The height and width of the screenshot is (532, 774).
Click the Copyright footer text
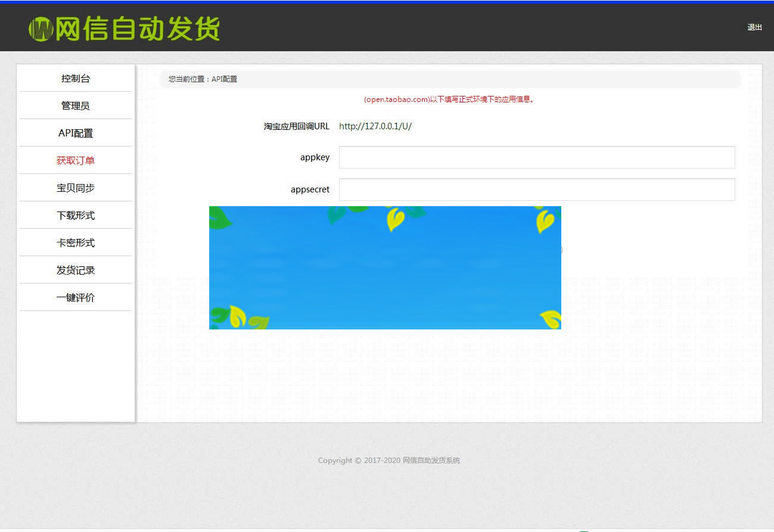[x=389, y=460]
